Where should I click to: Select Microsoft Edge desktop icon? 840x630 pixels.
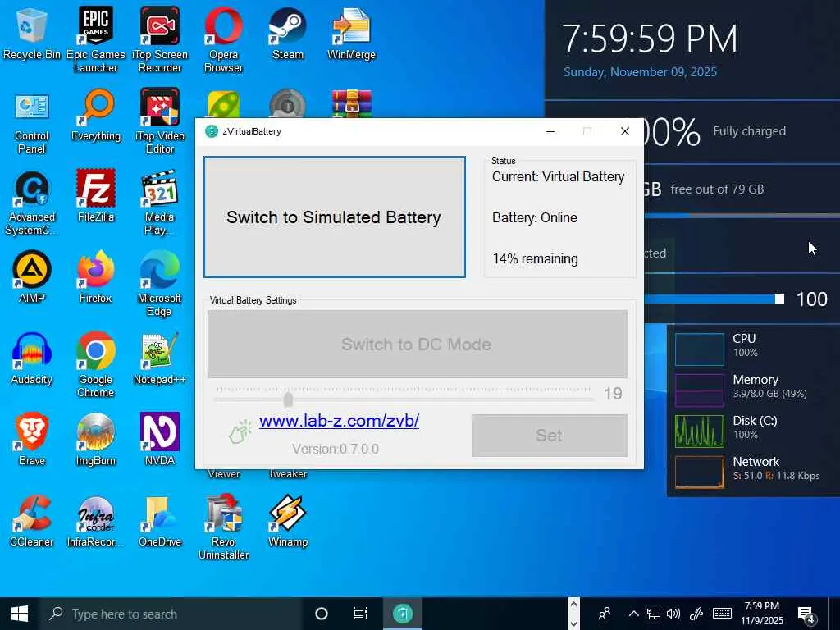(160, 284)
